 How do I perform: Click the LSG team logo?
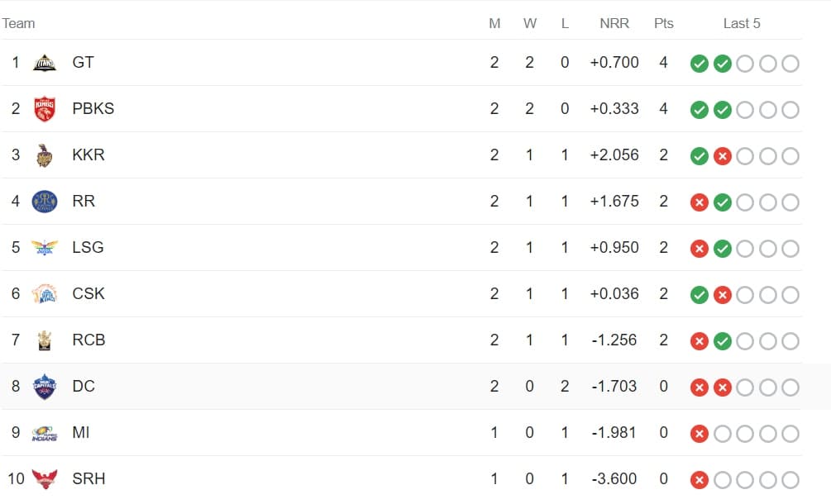point(44,248)
